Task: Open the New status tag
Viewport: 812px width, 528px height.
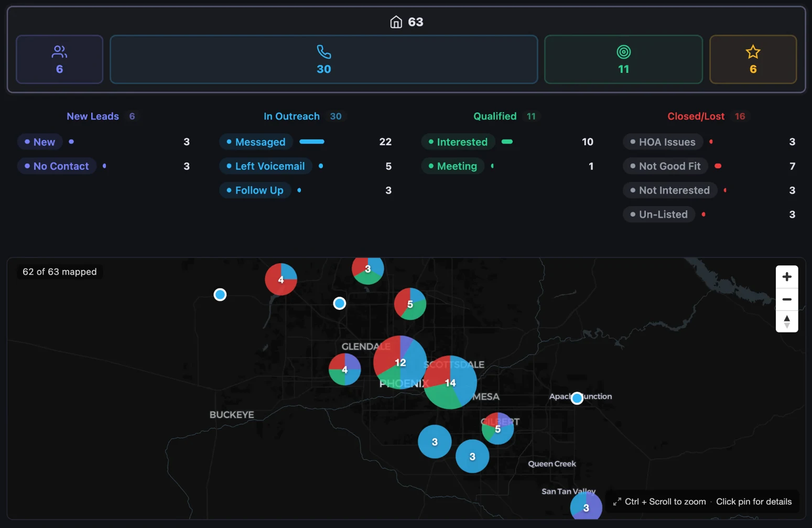Action: click(40, 142)
